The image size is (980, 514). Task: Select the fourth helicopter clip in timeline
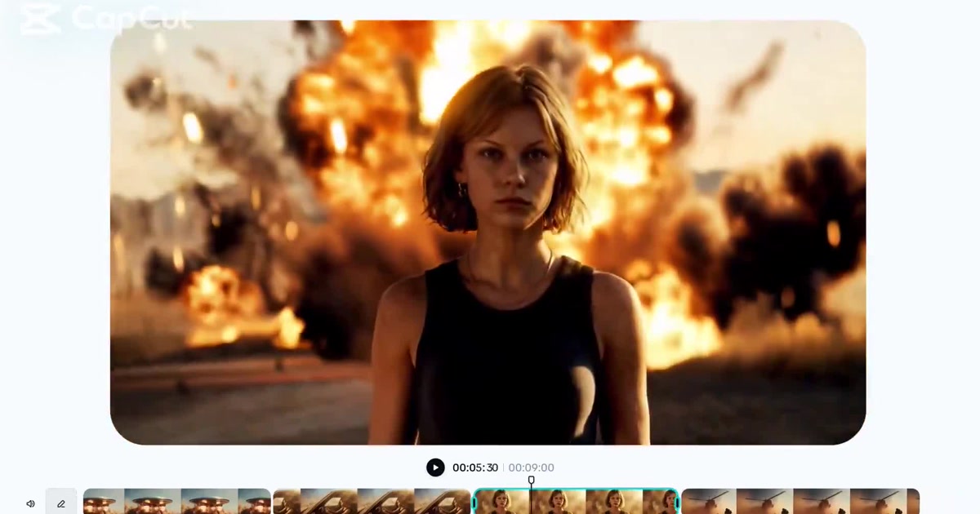click(800, 502)
